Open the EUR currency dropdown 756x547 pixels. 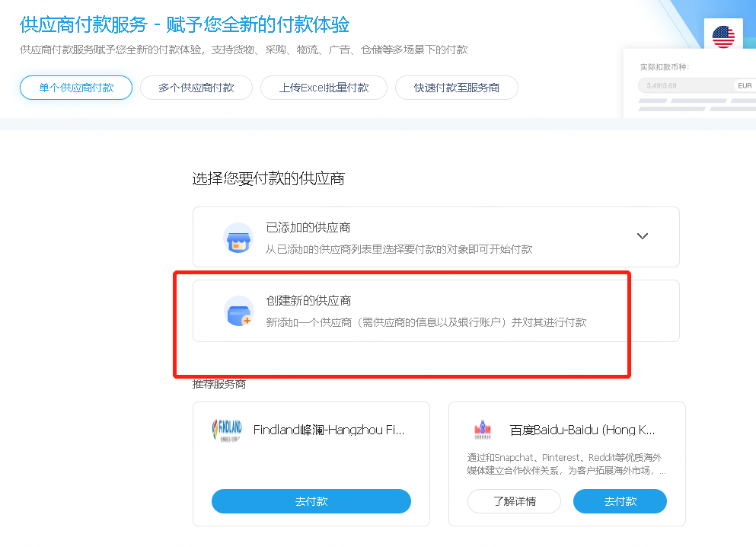point(744,85)
